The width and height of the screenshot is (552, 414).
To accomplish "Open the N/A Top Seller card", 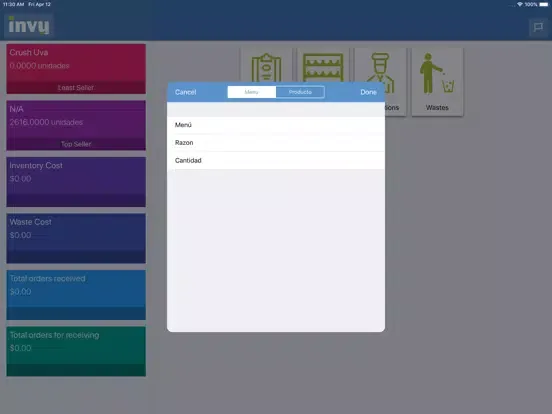I will click(x=76, y=125).
